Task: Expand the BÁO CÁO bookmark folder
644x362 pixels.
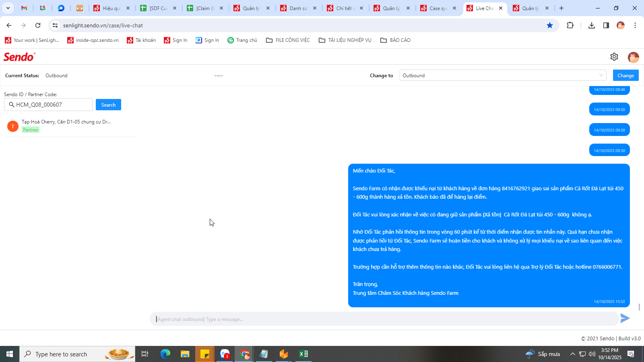Action: tap(395, 40)
